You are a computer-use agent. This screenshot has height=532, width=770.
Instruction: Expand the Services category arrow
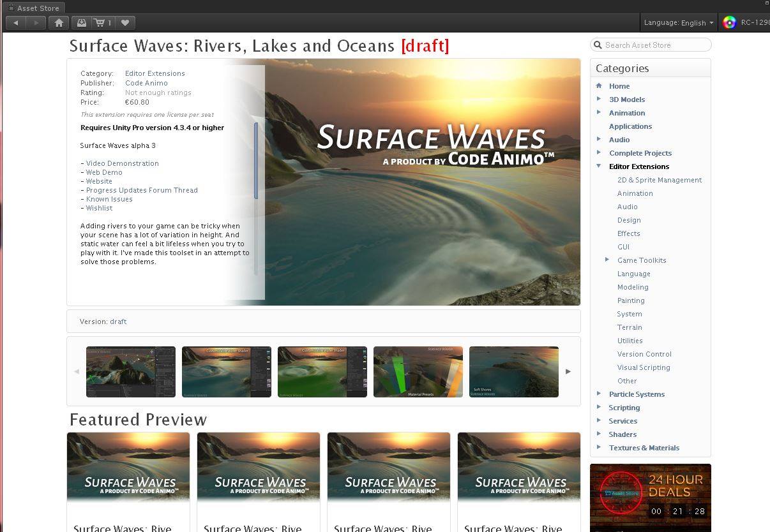click(x=599, y=420)
